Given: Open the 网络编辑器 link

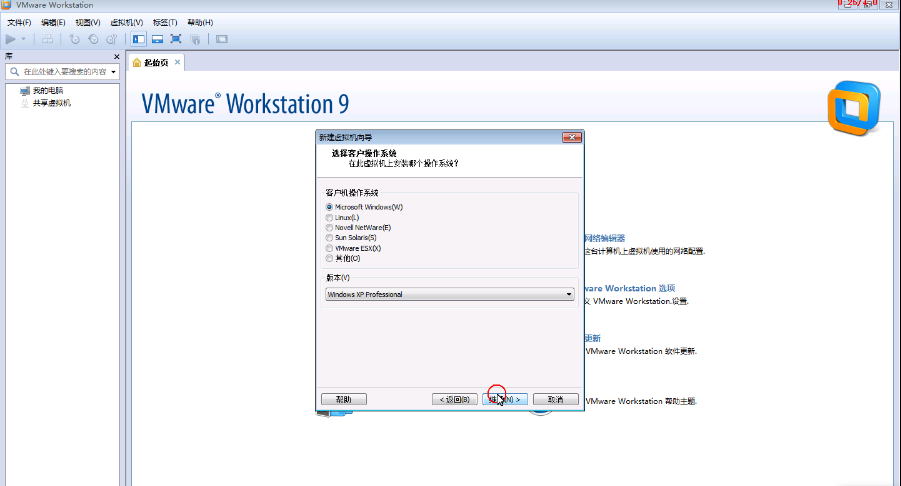Looking at the screenshot, I should [604, 238].
